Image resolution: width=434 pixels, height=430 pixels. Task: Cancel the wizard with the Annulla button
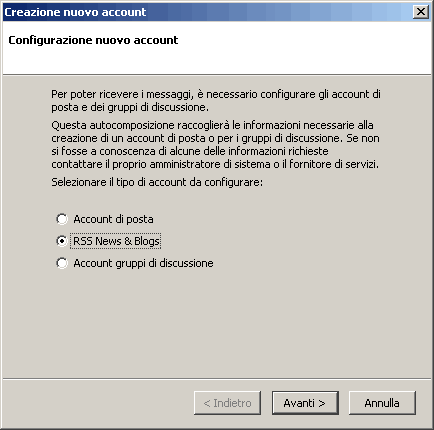click(382, 403)
